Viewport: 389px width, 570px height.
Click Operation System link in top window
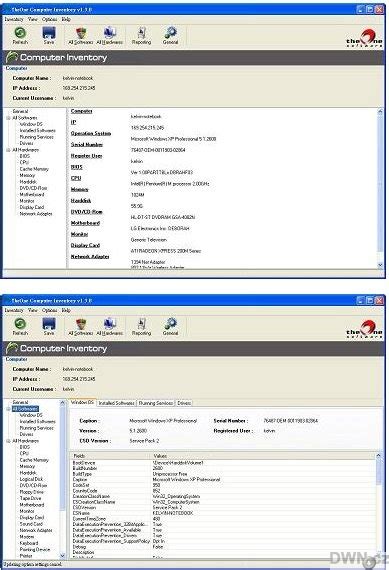(91, 133)
